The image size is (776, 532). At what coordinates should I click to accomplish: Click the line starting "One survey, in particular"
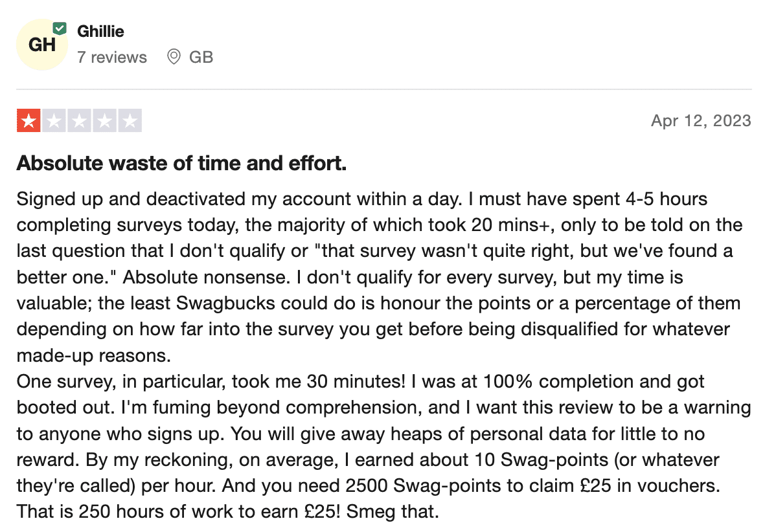pos(360,382)
